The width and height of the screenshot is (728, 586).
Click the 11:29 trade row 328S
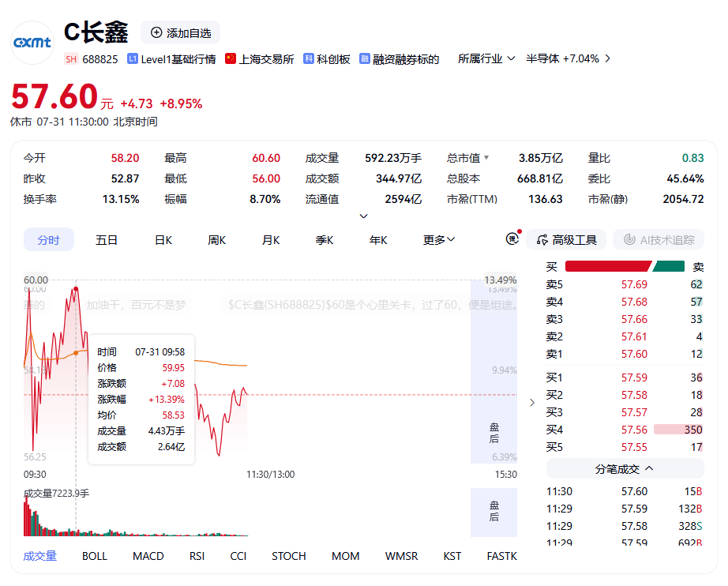[x=624, y=526]
